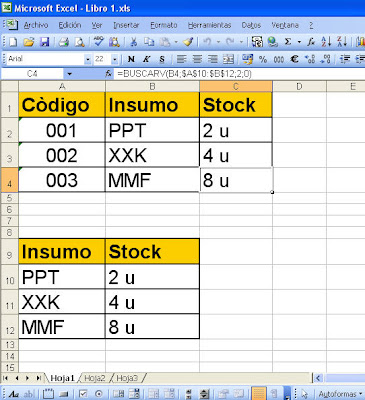Click the Euro currency style icon

294,59
